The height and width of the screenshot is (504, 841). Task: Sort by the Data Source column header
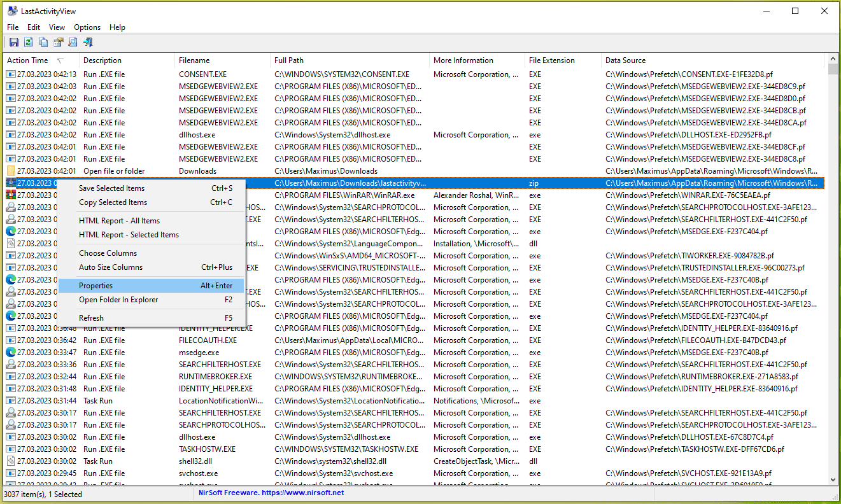click(x=713, y=60)
